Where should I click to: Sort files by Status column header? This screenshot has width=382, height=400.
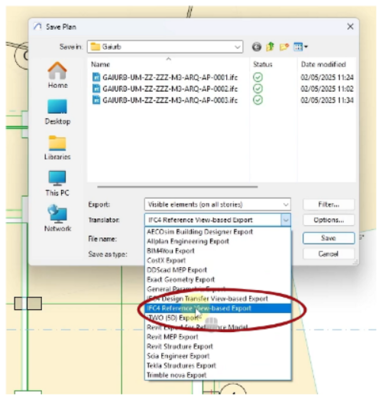click(263, 64)
